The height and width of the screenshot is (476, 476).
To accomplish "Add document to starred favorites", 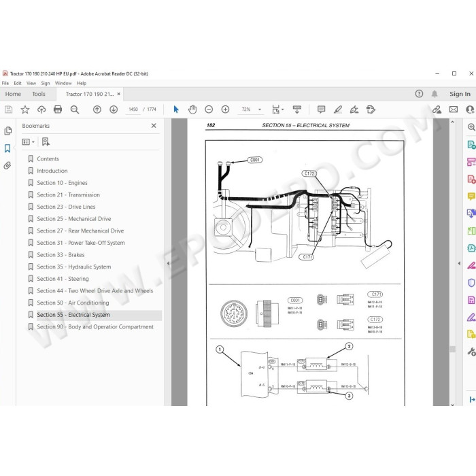I will point(25,109).
